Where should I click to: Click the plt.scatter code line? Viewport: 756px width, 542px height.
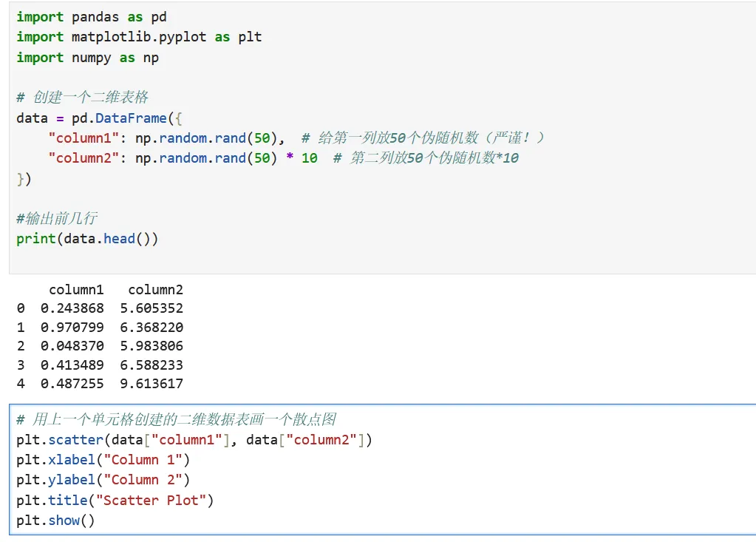pos(194,440)
